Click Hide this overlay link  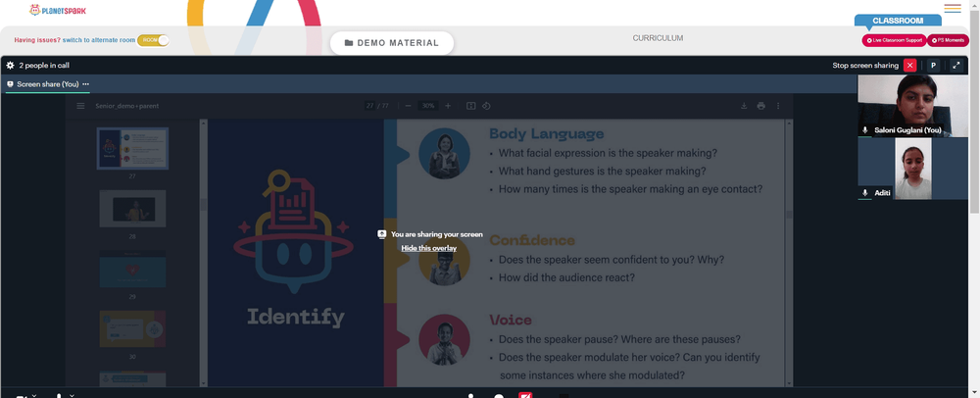[429, 248]
